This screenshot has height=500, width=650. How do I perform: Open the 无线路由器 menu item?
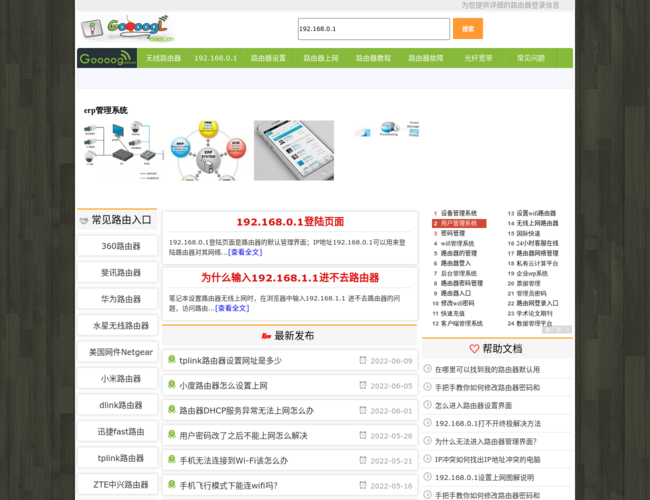coord(163,58)
